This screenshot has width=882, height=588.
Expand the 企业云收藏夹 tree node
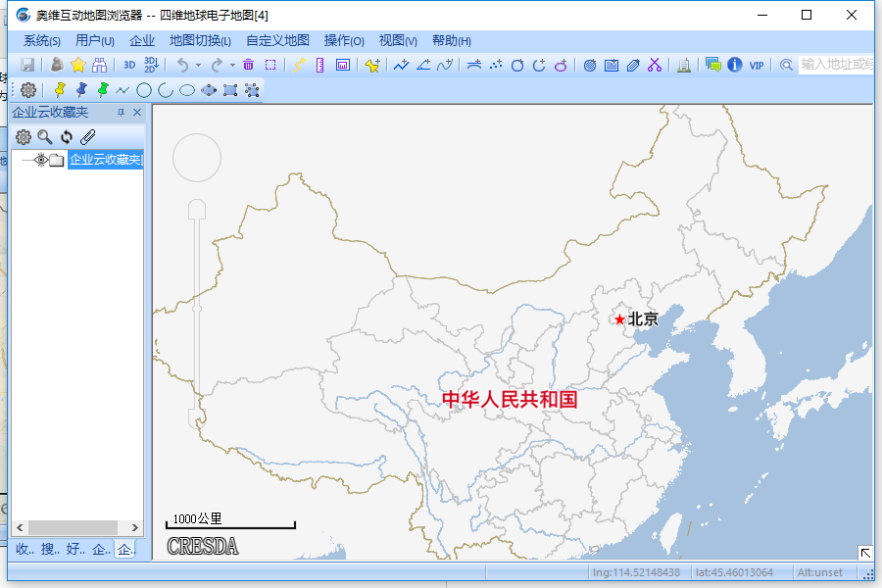[56, 159]
